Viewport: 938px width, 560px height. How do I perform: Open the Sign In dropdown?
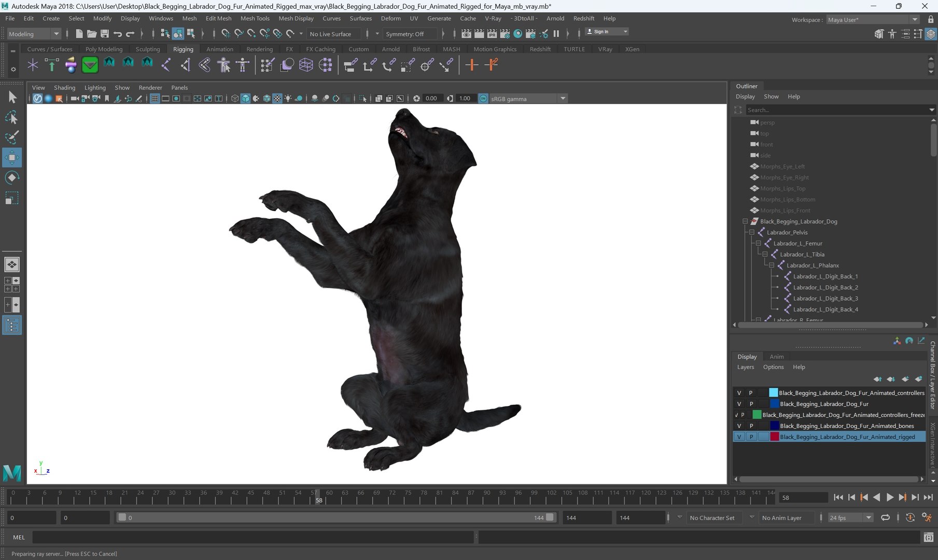tap(607, 32)
